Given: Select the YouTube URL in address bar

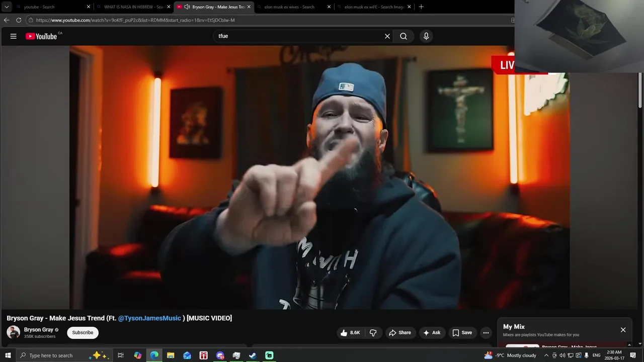Looking at the screenshot, I should click(135, 20).
